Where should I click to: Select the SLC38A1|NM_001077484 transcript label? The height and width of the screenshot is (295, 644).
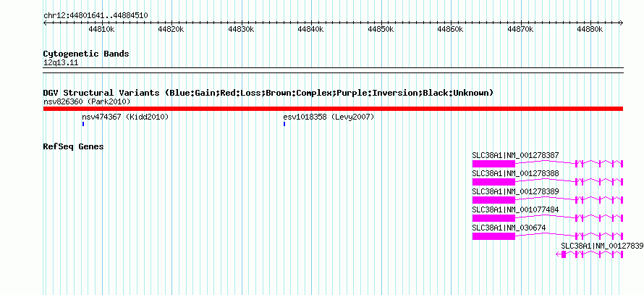point(515,209)
